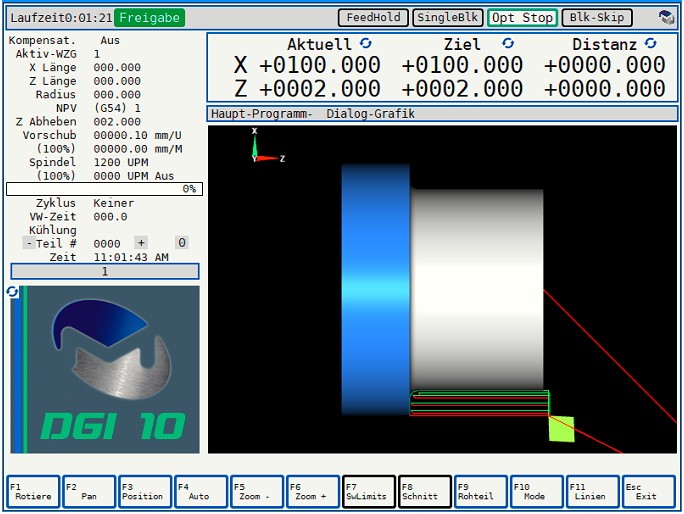
Task: Click the NPV value (G54) 1
Action: [x=117, y=108]
